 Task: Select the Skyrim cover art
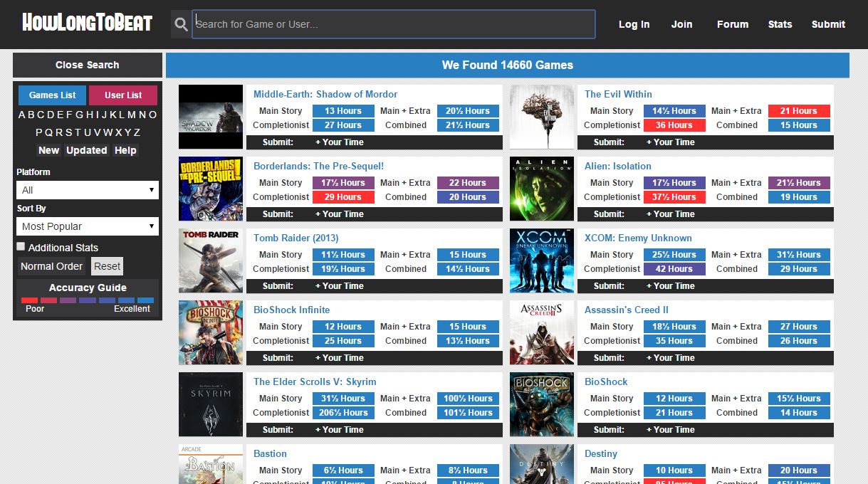pos(211,404)
